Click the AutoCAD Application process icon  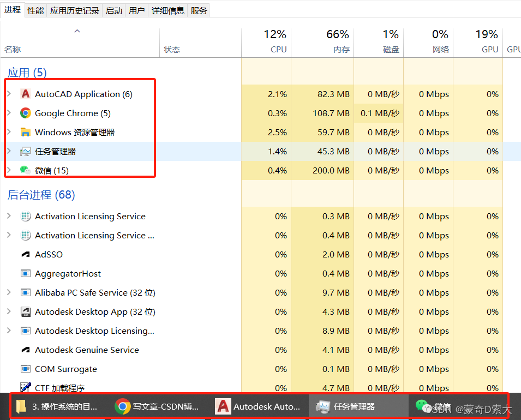click(x=26, y=94)
